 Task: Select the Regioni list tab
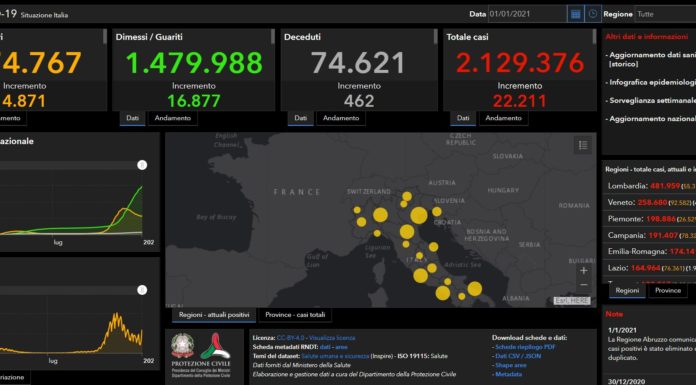click(x=627, y=291)
